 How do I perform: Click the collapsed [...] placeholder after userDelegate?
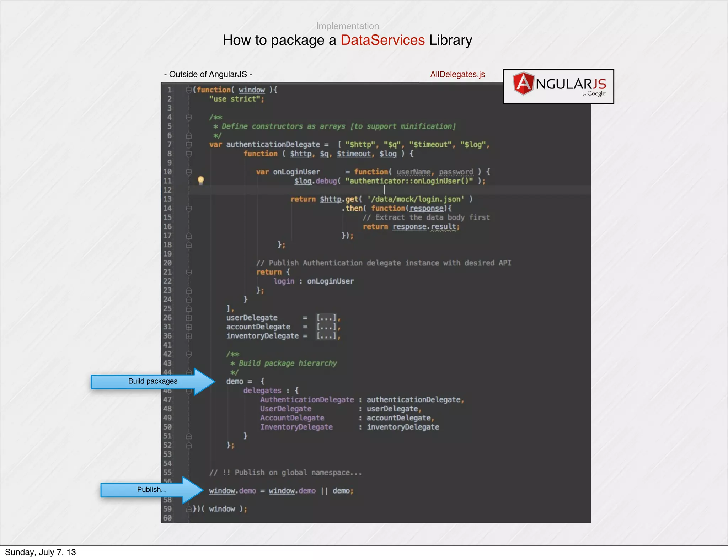tap(327, 318)
